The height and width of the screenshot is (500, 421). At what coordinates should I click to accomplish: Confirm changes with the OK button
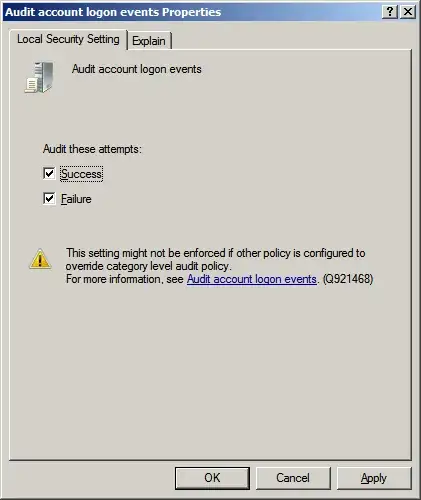pos(212,478)
